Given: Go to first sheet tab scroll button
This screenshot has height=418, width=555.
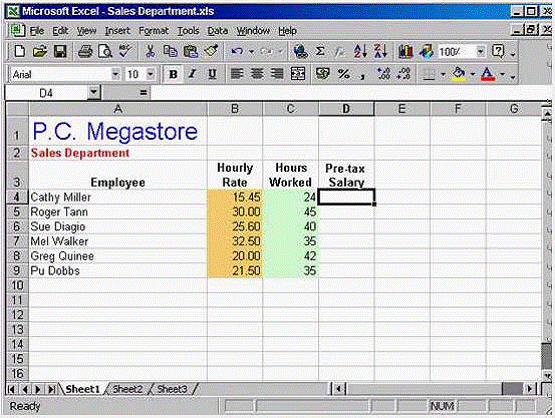Looking at the screenshot, I should 11,389.
